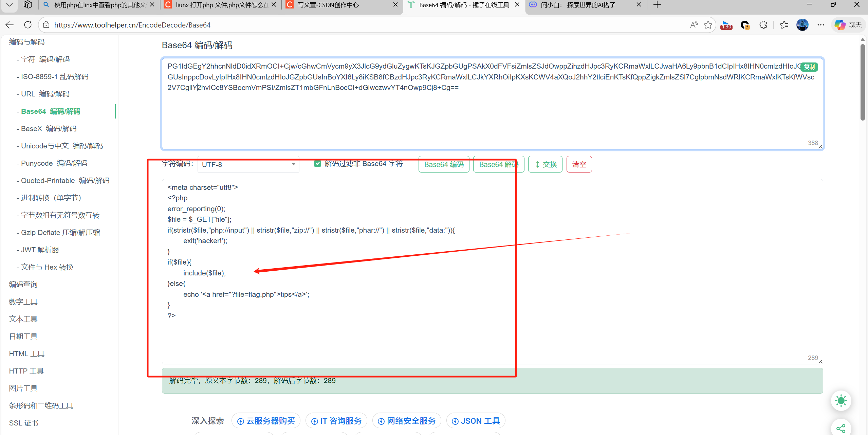Toggle the filter non-Base64 characters checkbox
This screenshot has width=868, height=435.
pyautogui.click(x=317, y=164)
